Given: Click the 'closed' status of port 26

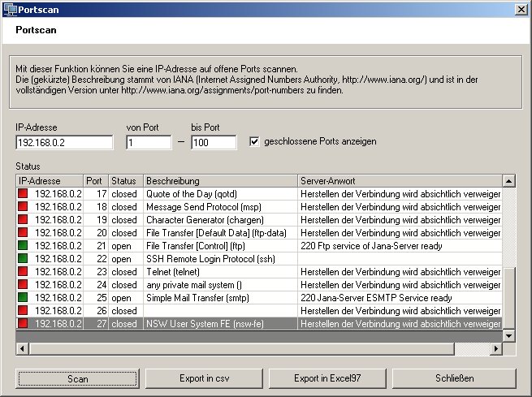Looking at the screenshot, I should coord(124,311).
